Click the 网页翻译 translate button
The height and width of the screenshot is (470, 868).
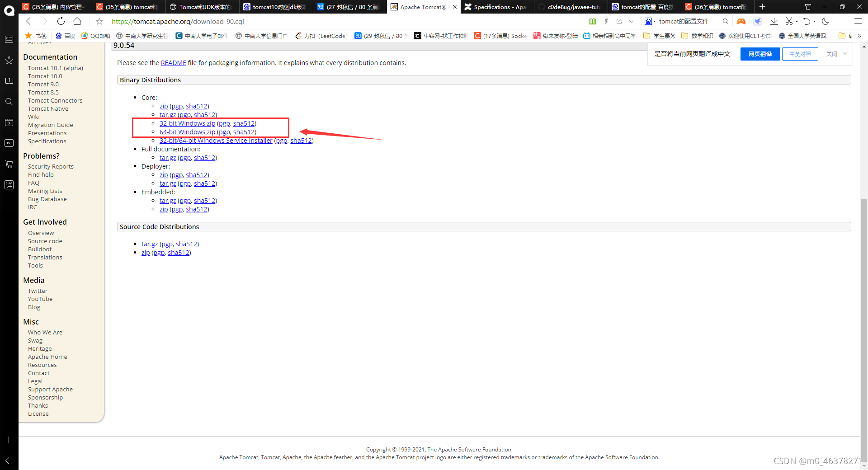pos(760,54)
